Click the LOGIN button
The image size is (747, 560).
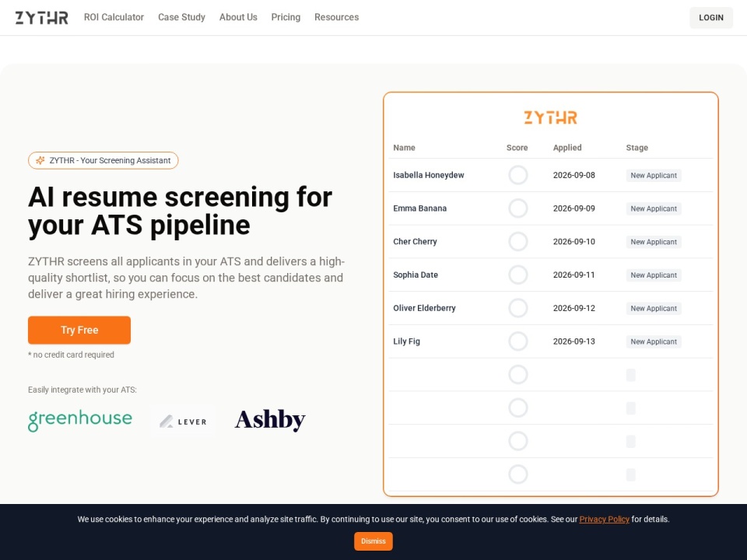point(710,18)
